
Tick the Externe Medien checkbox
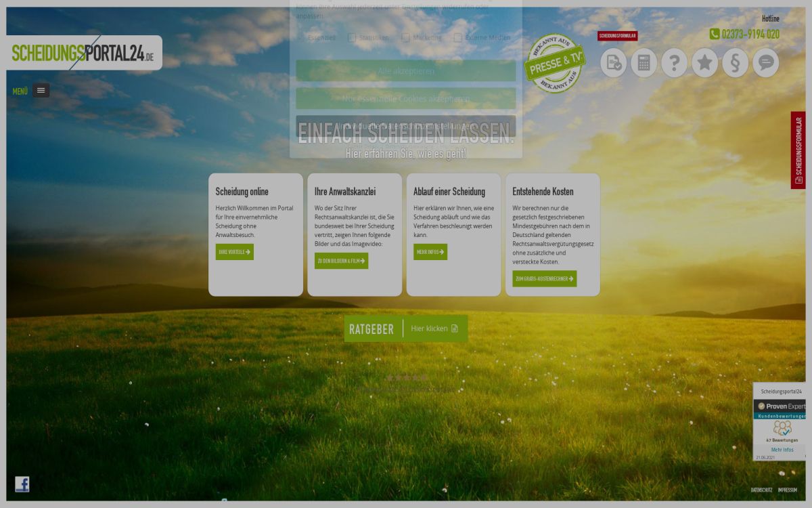point(458,38)
